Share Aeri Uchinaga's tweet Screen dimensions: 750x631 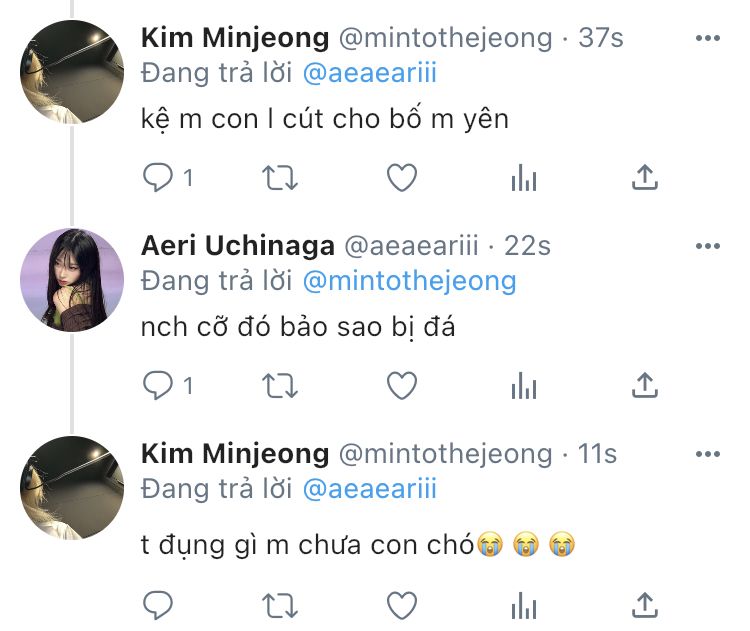646,385
